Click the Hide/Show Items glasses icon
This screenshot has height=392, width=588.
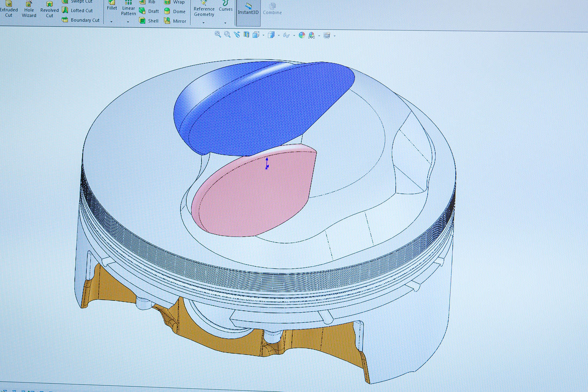[286, 35]
